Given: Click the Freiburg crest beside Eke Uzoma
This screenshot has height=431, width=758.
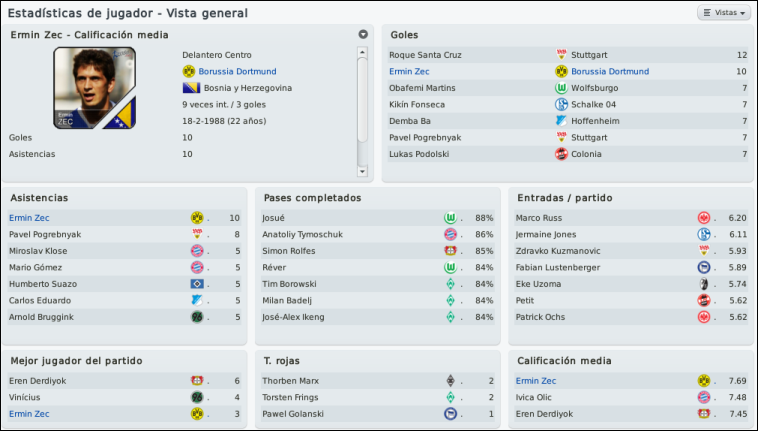Looking at the screenshot, I should click(704, 284).
